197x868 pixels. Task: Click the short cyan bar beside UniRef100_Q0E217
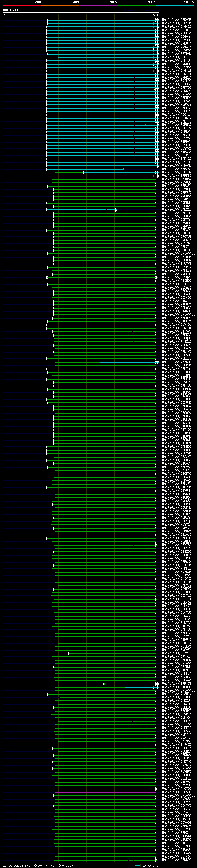point(82,210)
